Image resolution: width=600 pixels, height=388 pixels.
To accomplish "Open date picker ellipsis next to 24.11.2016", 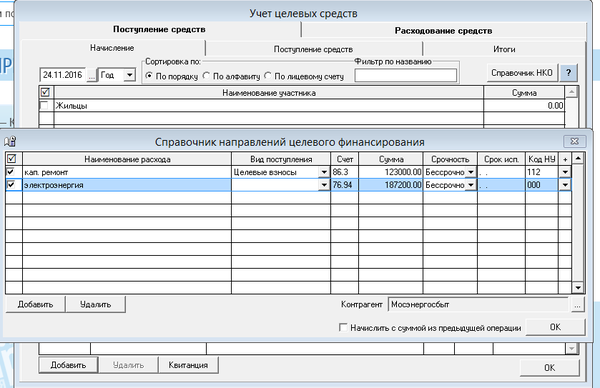I will click(91, 75).
